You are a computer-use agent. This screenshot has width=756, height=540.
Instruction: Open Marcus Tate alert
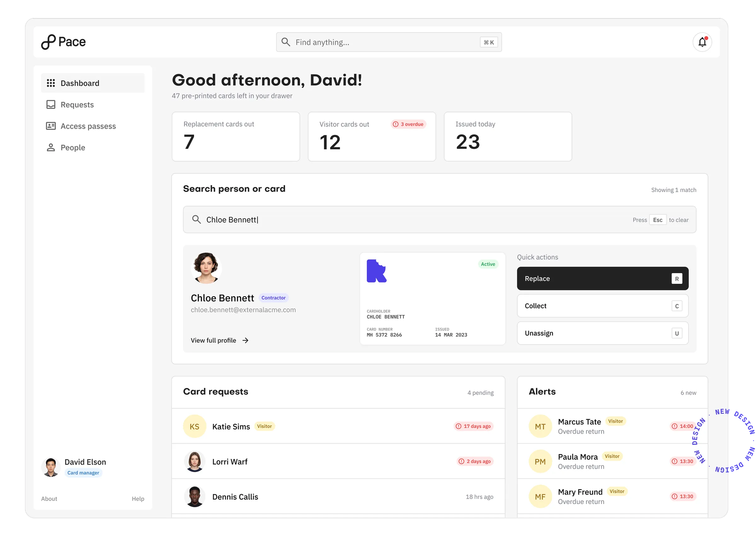click(x=612, y=426)
